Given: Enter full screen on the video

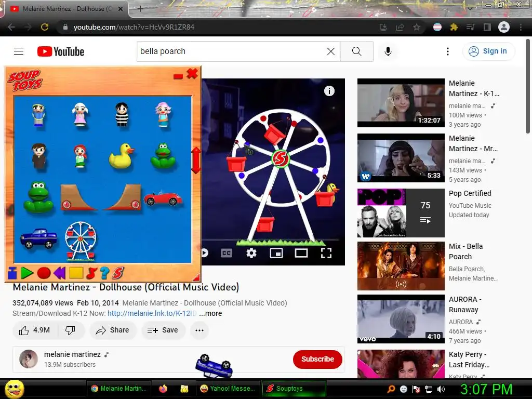Looking at the screenshot, I should (326, 253).
